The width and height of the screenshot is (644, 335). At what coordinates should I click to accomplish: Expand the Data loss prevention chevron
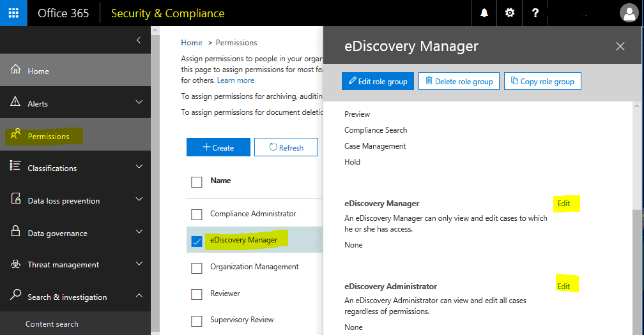coord(139,199)
